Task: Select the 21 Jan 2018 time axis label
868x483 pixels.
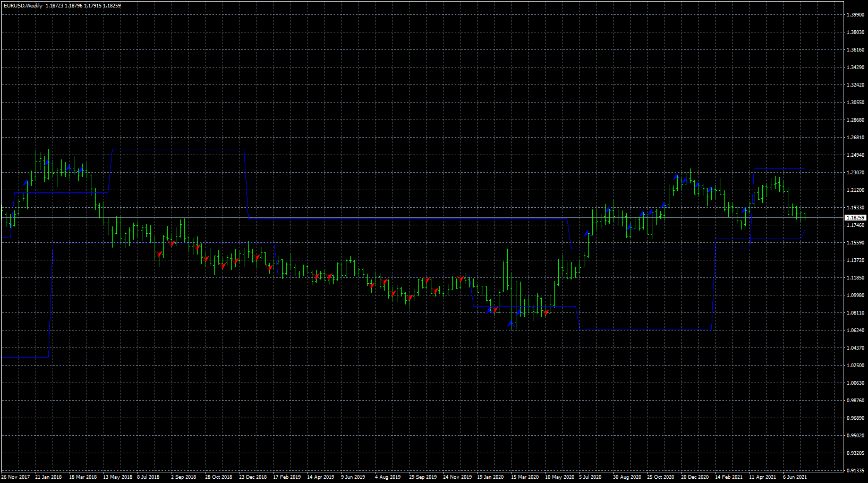Action: pyautogui.click(x=48, y=477)
